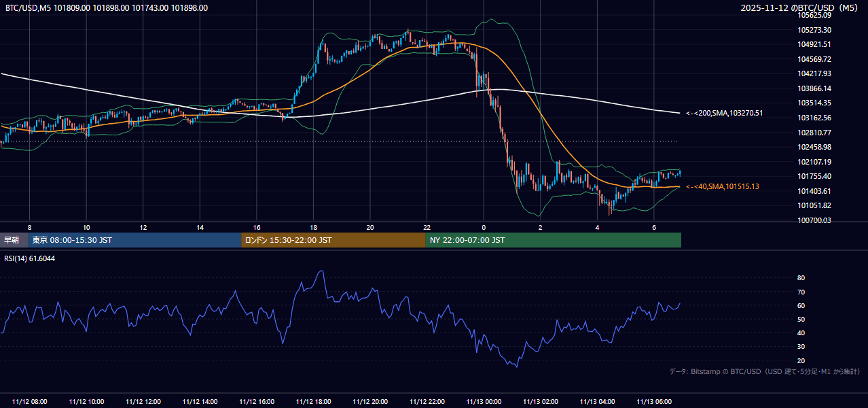Viewport: 868px width, 408px height.
Task: Click price axis value 103866.14
Action: (815, 88)
